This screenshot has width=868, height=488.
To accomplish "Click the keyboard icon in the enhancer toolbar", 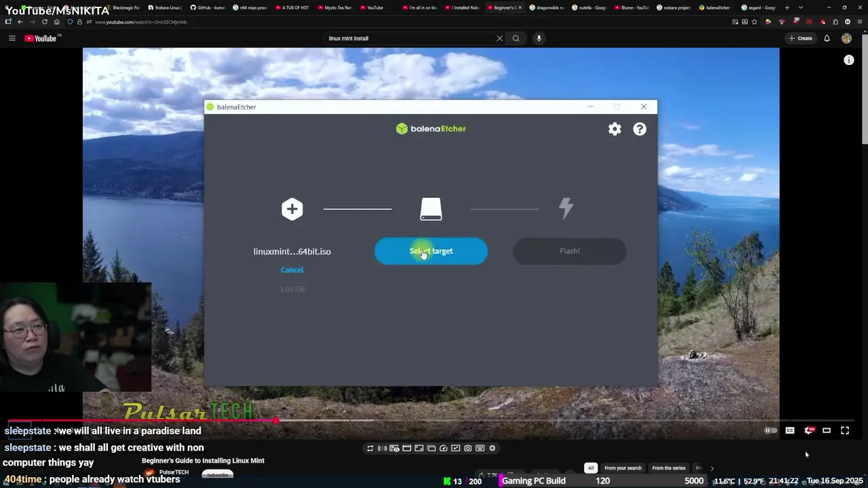I will 480,448.
